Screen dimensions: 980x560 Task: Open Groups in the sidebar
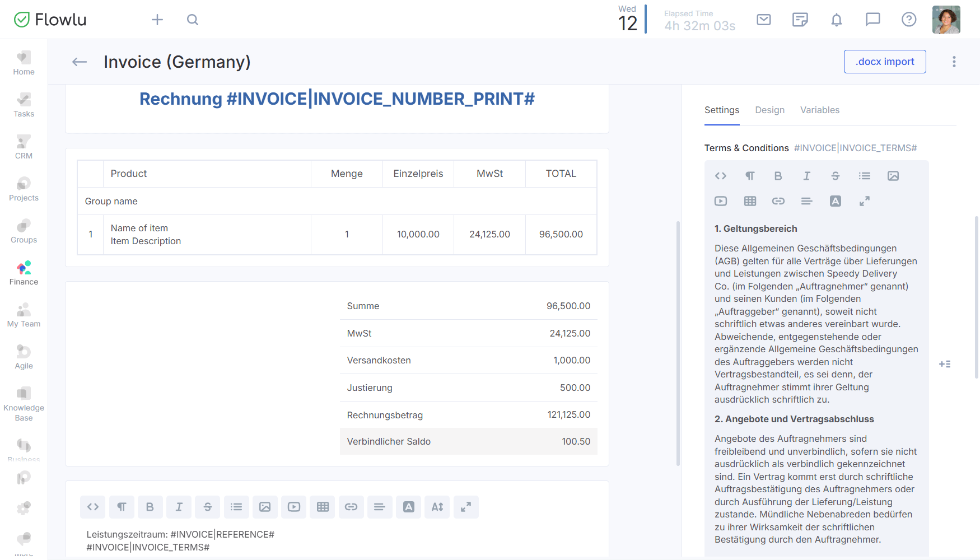24,231
